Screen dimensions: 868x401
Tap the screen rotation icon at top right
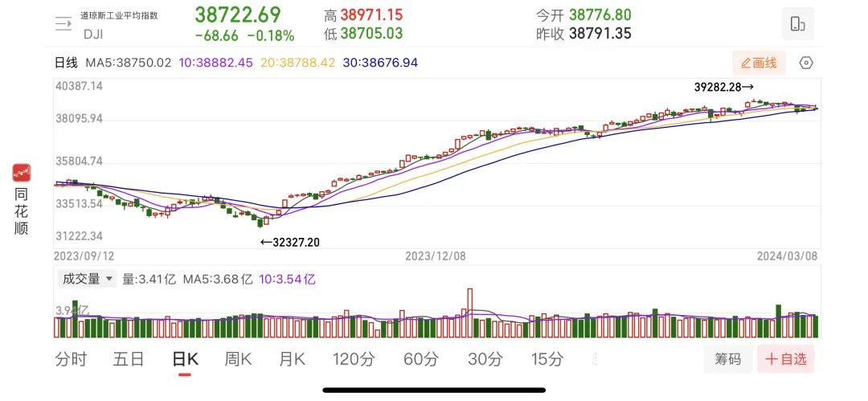click(x=798, y=24)
